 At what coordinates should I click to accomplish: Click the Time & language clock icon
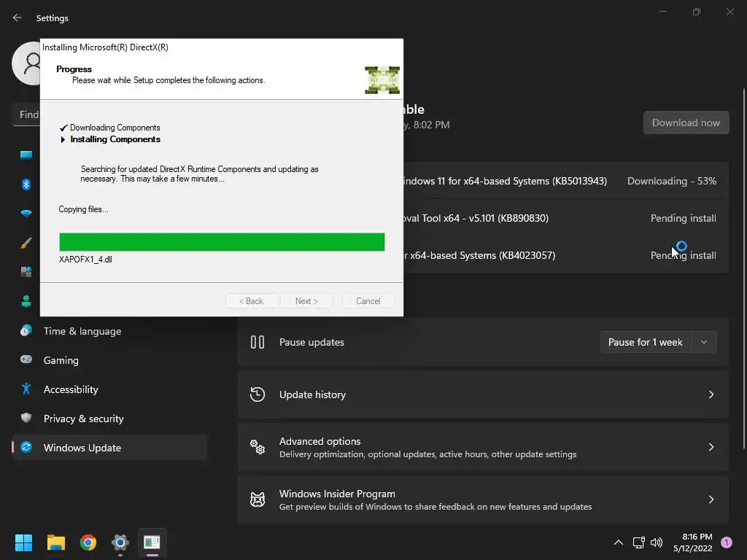click(26, 330)
